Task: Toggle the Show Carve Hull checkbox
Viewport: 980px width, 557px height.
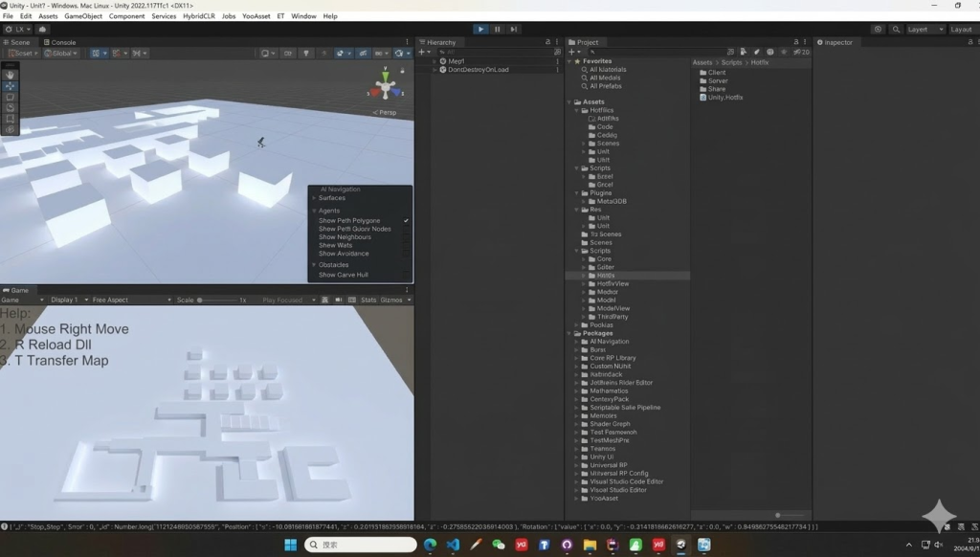Action: coord(406,275)
